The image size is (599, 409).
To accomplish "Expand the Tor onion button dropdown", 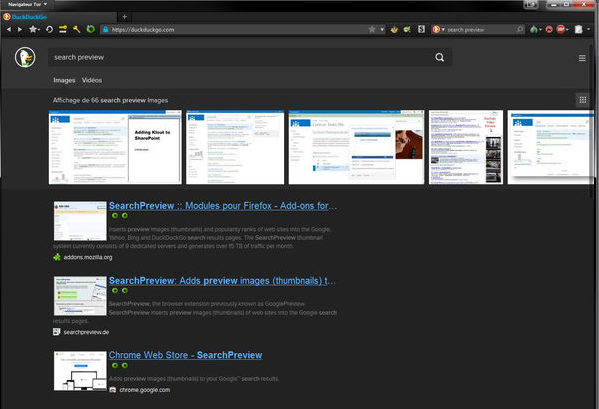I will (x=540, y=30).
